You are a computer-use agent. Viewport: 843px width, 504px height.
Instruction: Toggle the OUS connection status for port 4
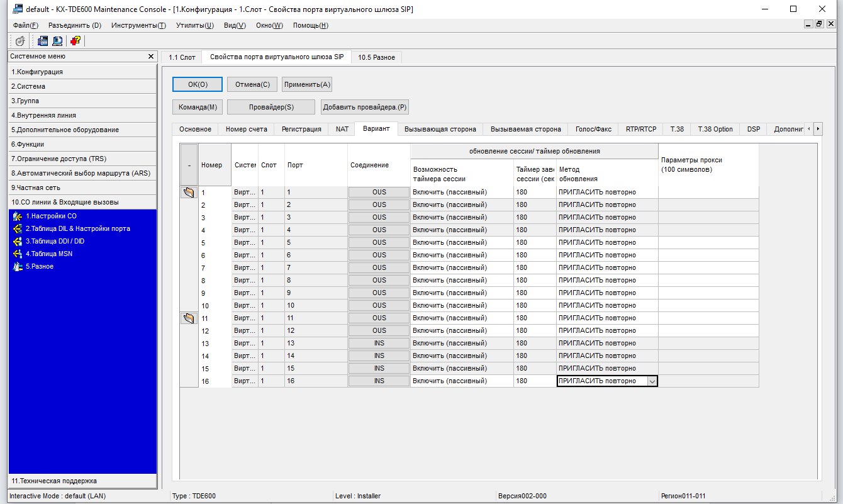tap(379, 230)
